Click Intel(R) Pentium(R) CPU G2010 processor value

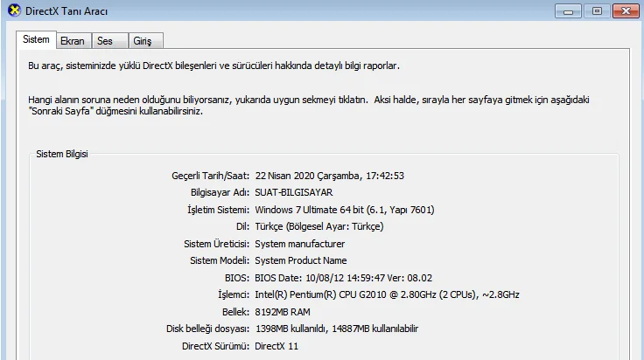pos(387,294)
